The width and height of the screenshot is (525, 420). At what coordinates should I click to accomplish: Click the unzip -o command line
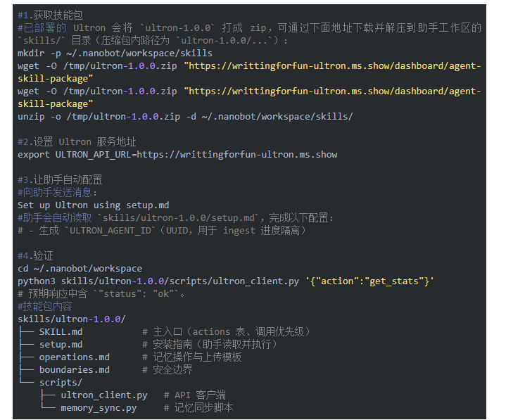click(x=185, y=116)
